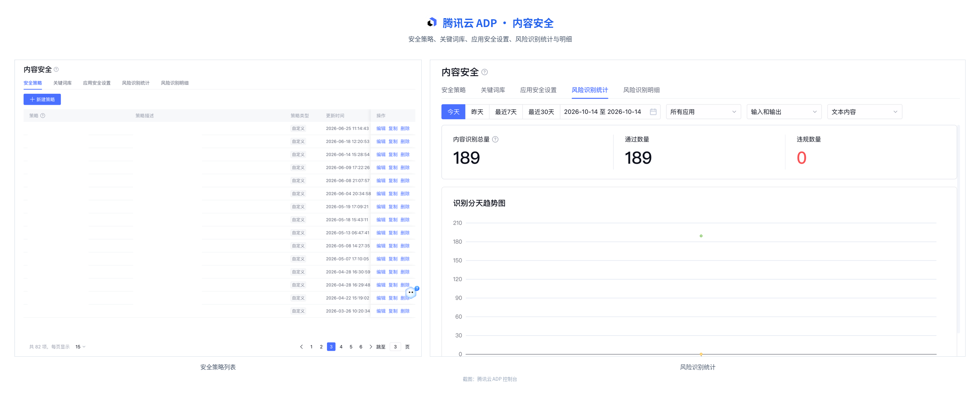Viewport: 980px width, 400px height.
Task: Select 关键词库 tab in right panel
Action: 493,90
